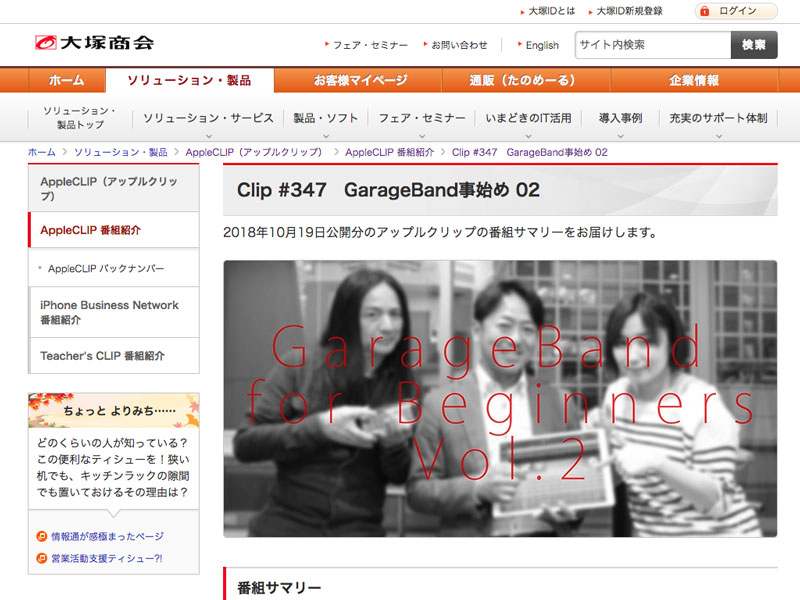Click the Clip #347 GarageBand事始め 02 heading
Viewport: 800px width, 600px height.
(388, 190)
